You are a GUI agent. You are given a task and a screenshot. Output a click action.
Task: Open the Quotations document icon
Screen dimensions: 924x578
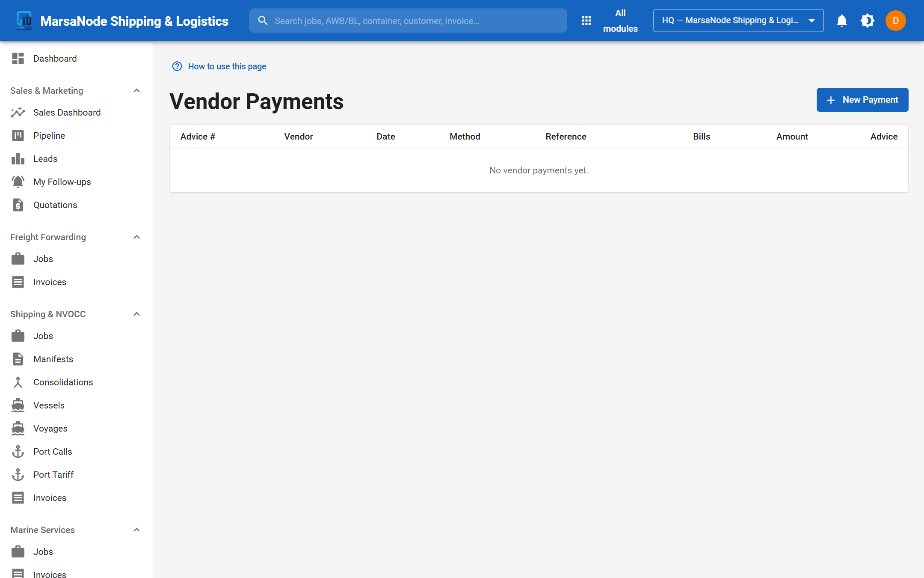tap(18, 205)
